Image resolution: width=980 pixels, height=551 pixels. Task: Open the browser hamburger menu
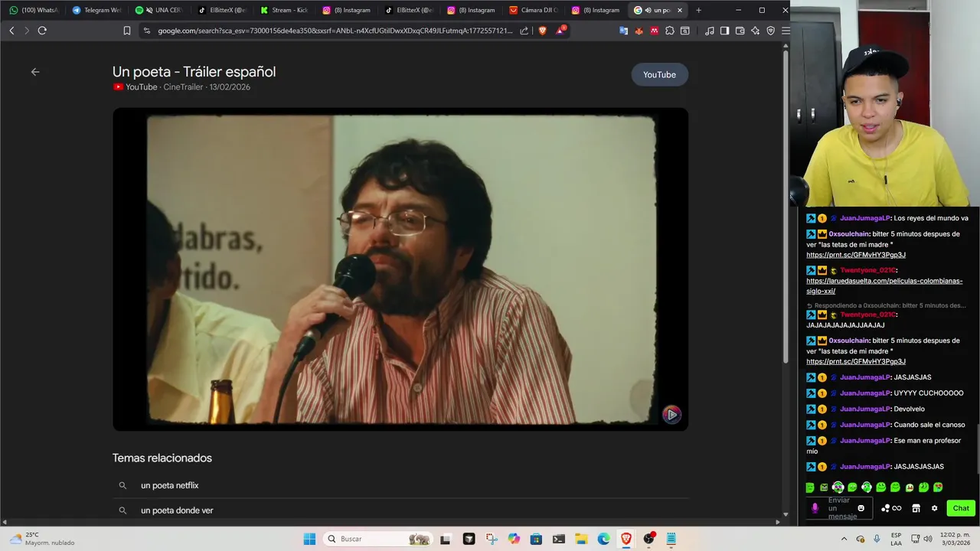click(x=786, y=31)
